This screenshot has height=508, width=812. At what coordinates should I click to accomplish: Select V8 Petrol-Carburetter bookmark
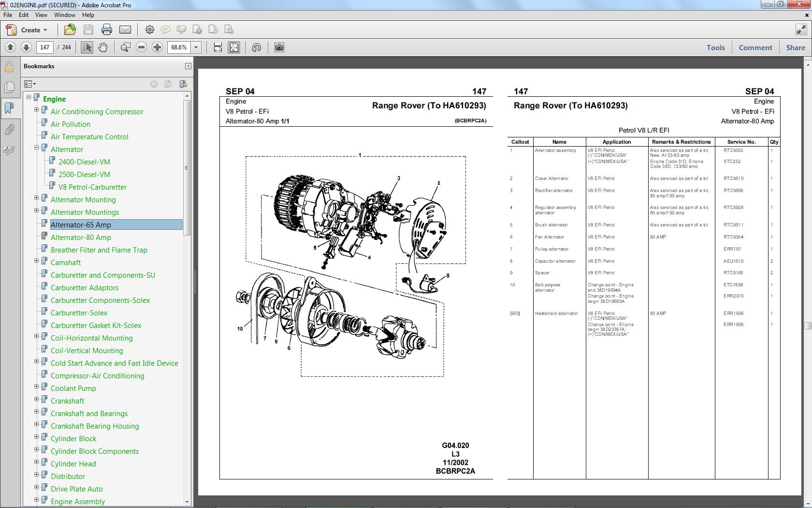92,187
